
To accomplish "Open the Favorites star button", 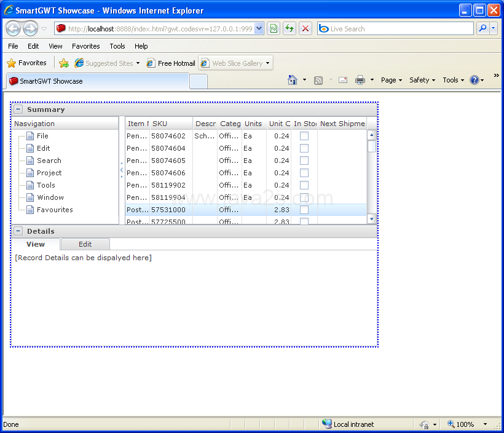I will (26, 63).
